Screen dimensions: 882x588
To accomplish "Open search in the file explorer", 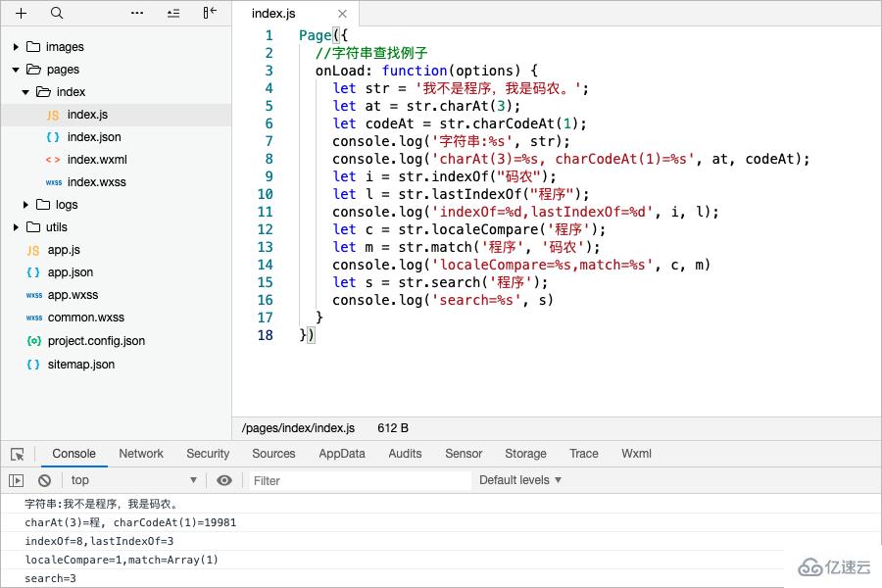I will pyautogui.click(x=57, y=14).
